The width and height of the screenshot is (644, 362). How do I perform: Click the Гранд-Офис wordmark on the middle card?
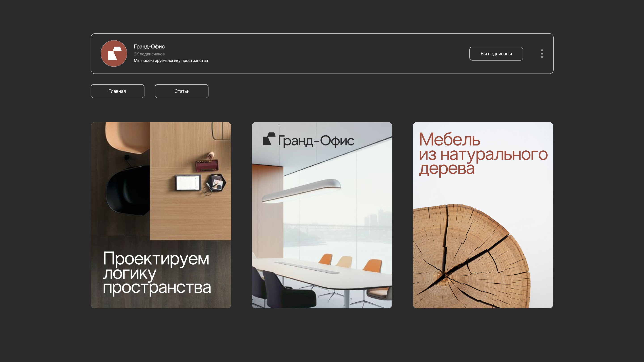click(x=316, y=141)
